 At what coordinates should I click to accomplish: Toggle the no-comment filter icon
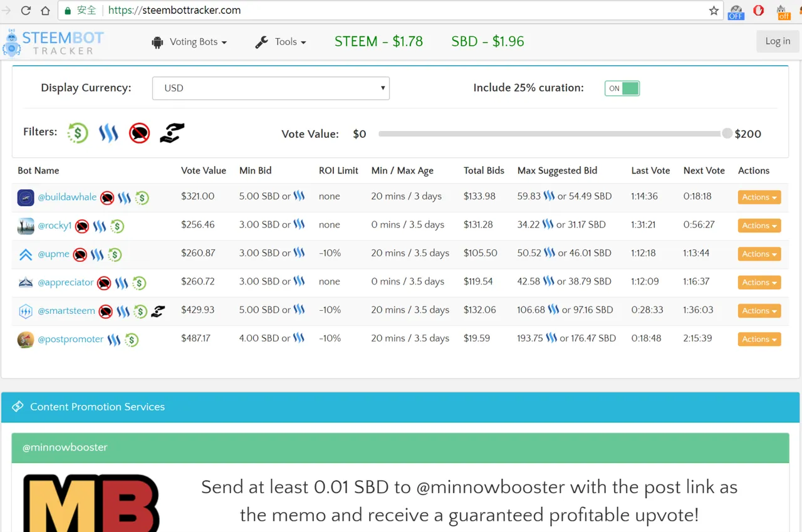click(139, 132)
